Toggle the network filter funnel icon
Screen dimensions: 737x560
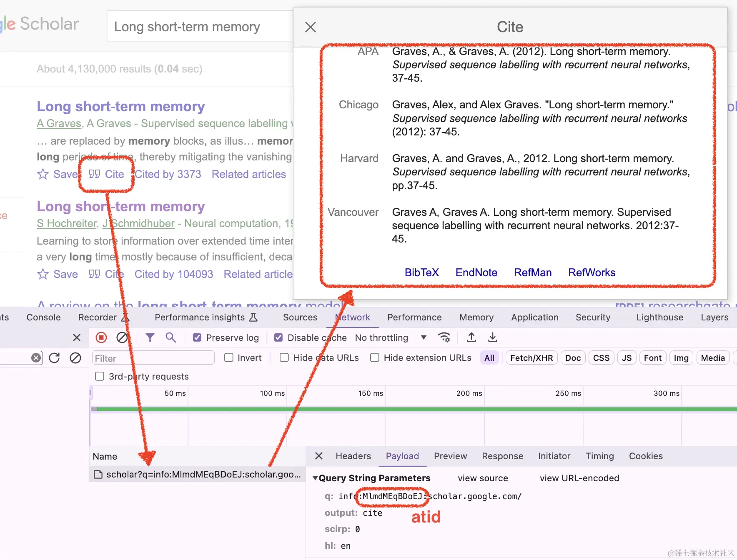point(150,337)
